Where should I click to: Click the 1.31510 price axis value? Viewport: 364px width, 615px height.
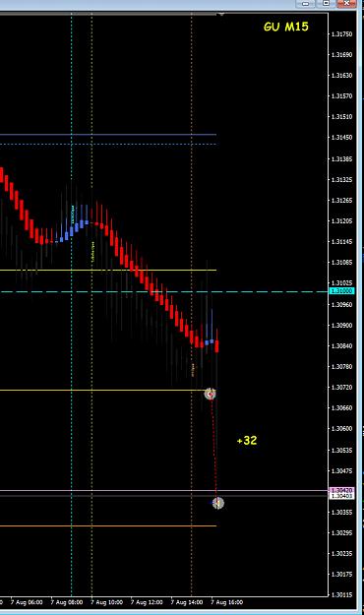click(341, 117)
